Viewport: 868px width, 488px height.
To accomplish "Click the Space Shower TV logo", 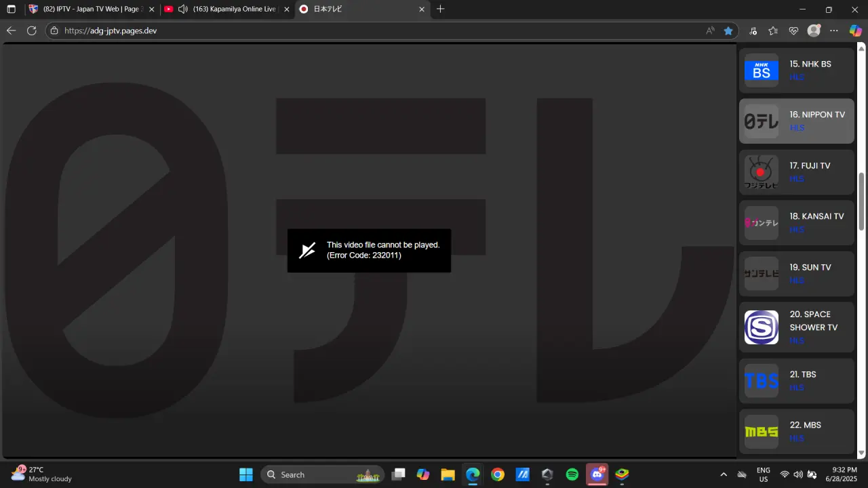I will tap(762, 327).
